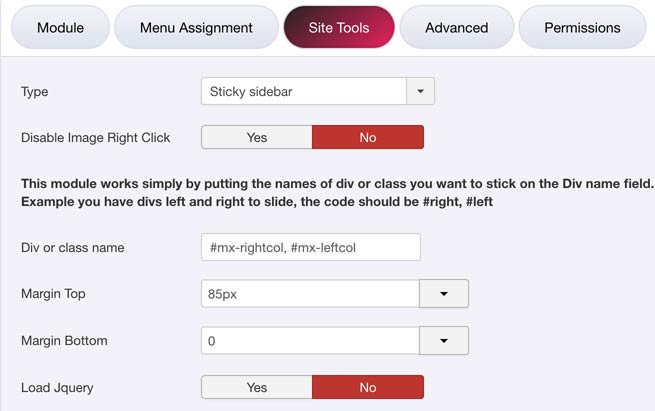
Task: Switch to the Menu Assignment tab
Action: tap(195, 28)
